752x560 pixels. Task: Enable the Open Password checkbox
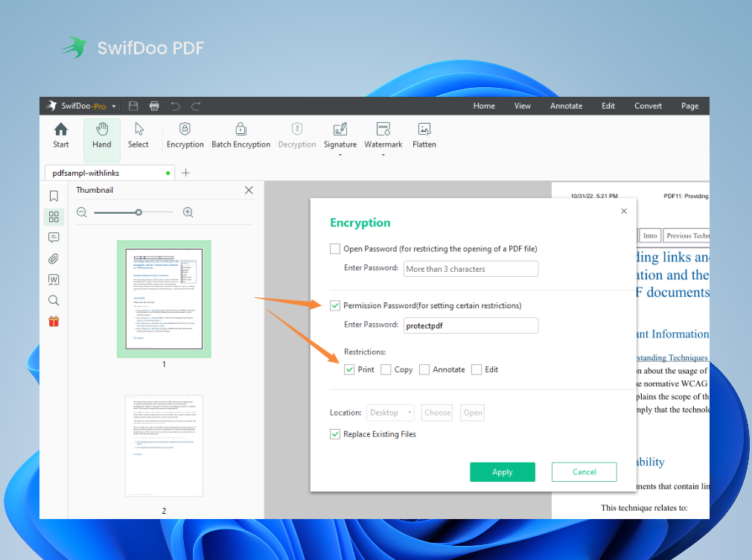coord(335,249)
